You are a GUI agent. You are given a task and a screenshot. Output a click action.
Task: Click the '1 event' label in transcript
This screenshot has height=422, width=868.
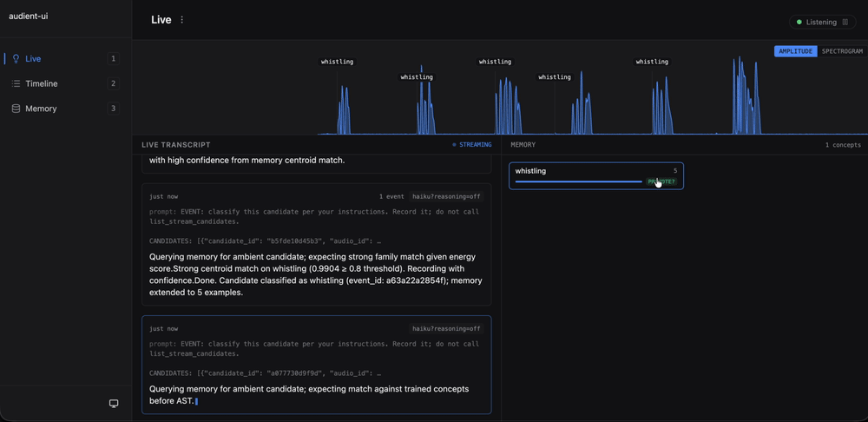click(x=391, y=196)
